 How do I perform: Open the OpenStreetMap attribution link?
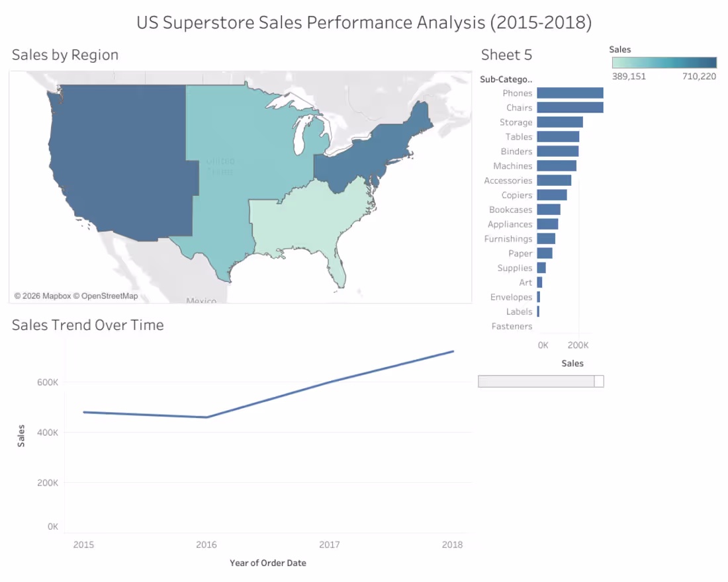[x=110, y=296]
